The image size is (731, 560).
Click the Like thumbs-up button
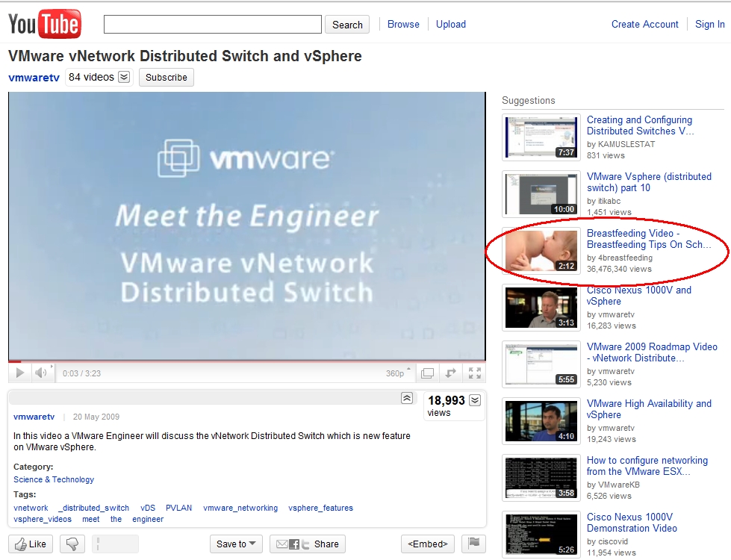[31, 544]
